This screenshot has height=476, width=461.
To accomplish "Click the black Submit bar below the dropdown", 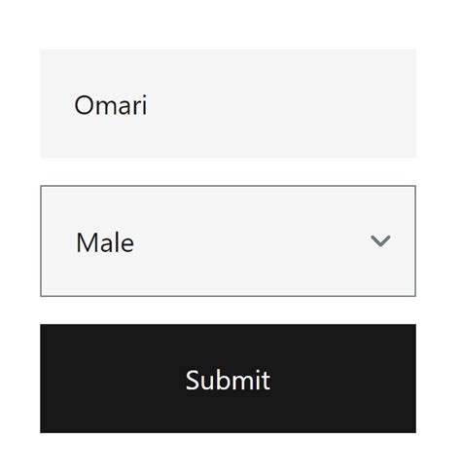I will point(228,379).
